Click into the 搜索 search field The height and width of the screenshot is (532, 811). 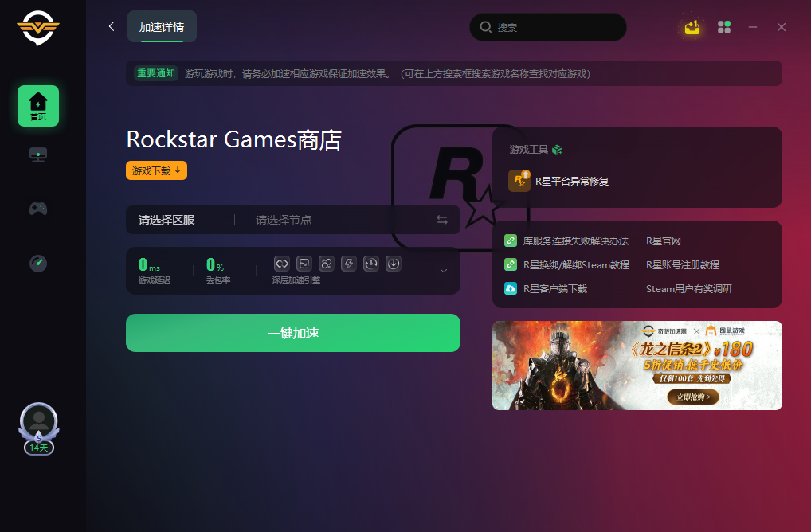[548, 27]
